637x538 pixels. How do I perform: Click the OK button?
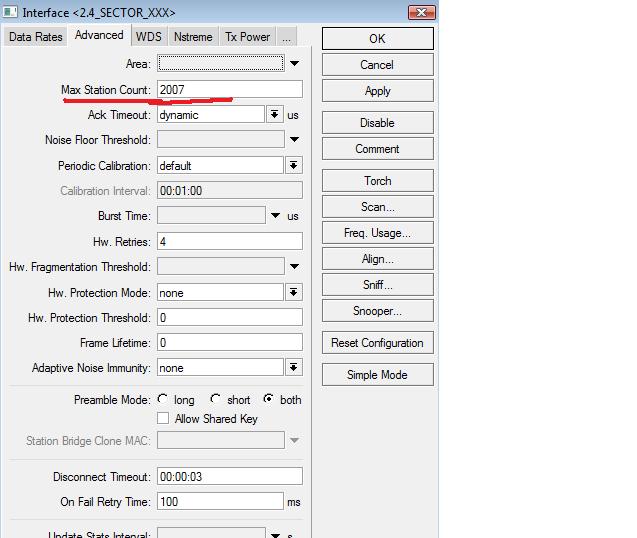(377, 39)
